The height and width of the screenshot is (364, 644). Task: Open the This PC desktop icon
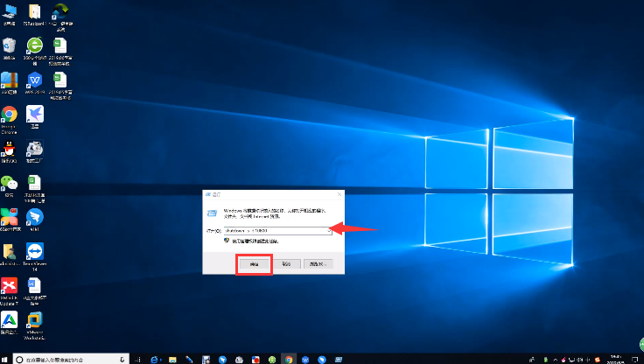coord(9,15)
